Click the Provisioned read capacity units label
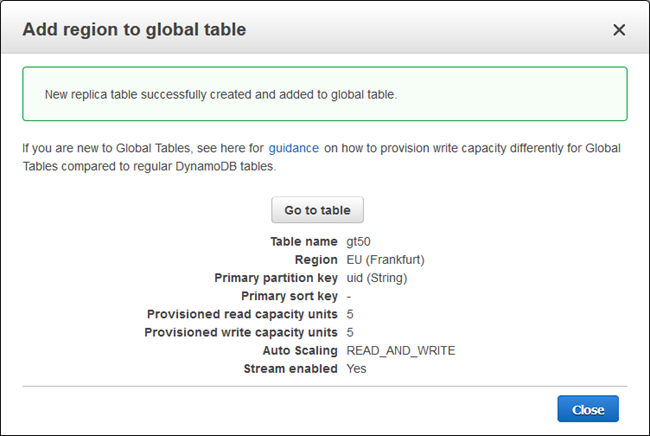 [242, 314]
